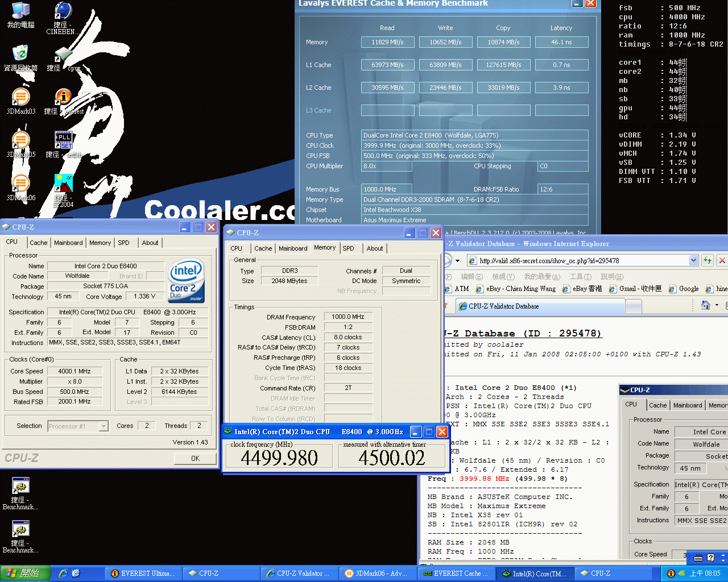
Task: Click the NVIDIA icon in system tray
Action: 681,573
